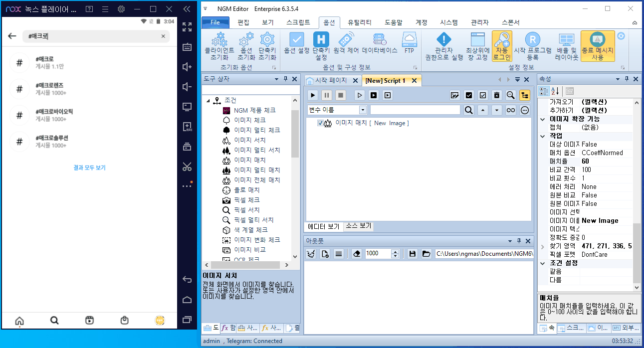Toggle alphabetical sort in 속성 panel
This screenshot has height=348, width=644.
pos(556,91)
